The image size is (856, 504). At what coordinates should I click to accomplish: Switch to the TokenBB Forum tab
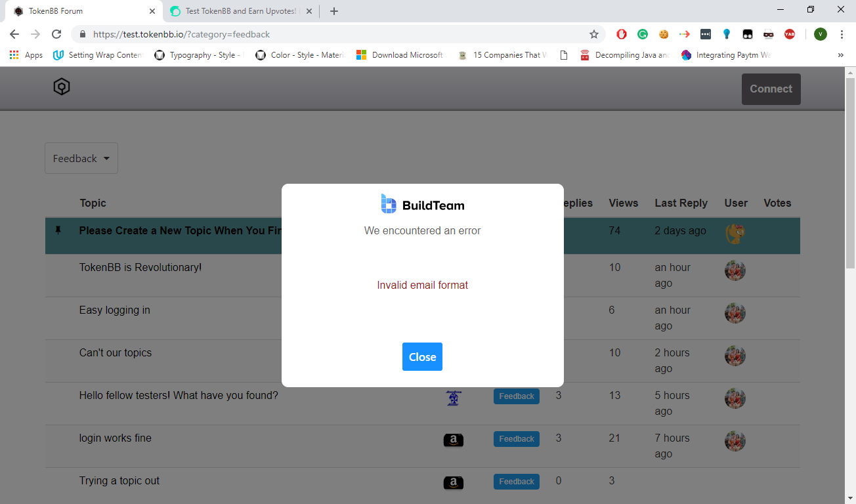(83, 11)
